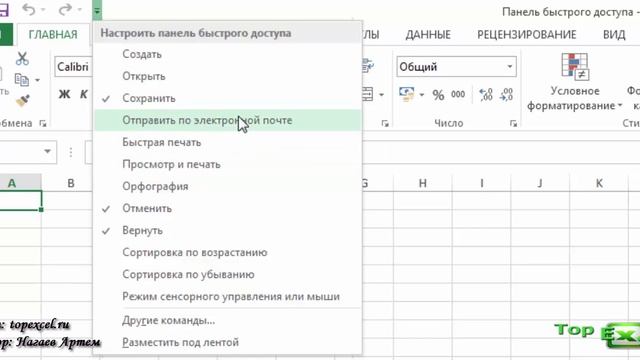Enable Быстрая печать option
640x360 pixels.
pyautogui.click(x=228, y=142)
